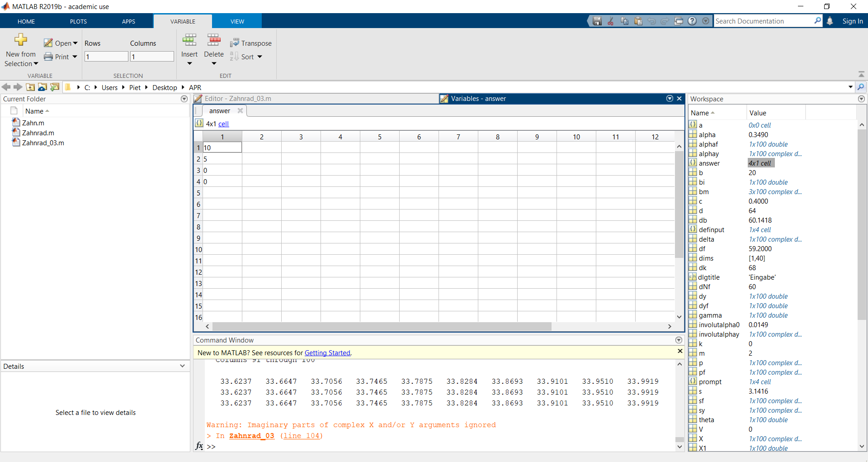The width and height of the screenshot is (868, 462).
Task: Click the Transpose button
Action: 251,43
